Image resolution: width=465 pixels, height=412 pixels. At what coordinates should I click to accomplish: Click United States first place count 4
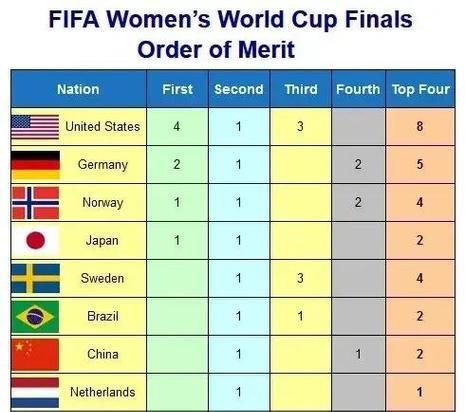coord(177,127)
